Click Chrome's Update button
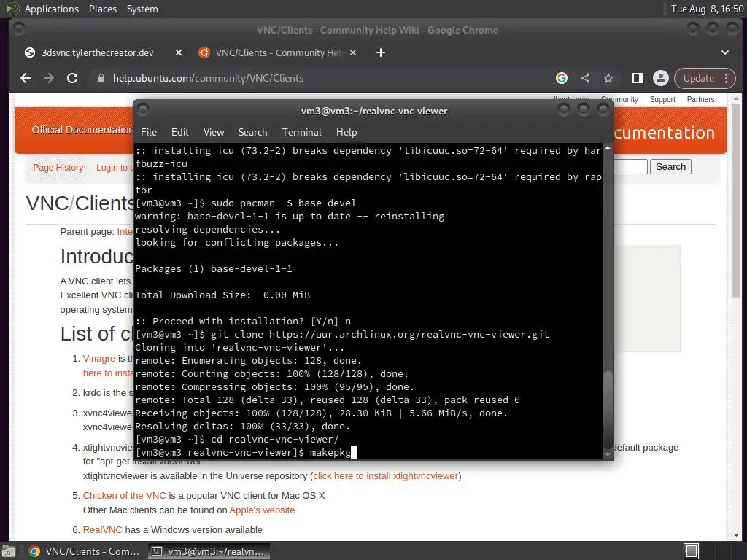 pyautogui.click(x=698, y=78)
